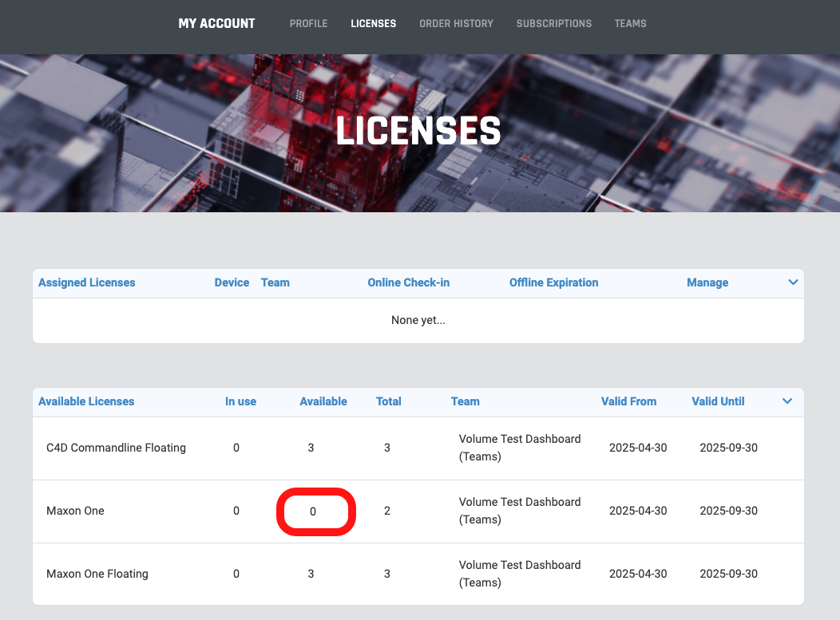Click Total value for Maxon One Floating
This screenshot has height=620, width=840.
(387, 574)
